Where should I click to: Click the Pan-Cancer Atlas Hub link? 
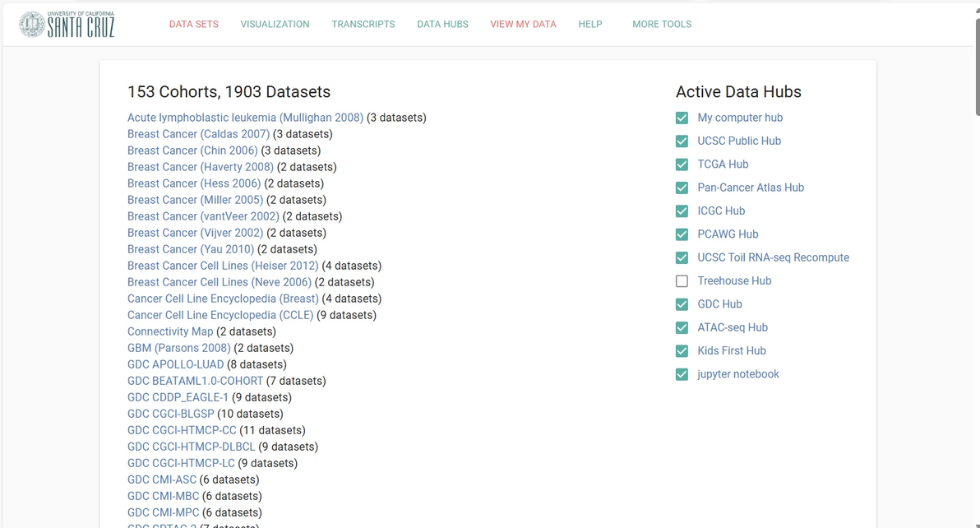click(x=751, y=188)
